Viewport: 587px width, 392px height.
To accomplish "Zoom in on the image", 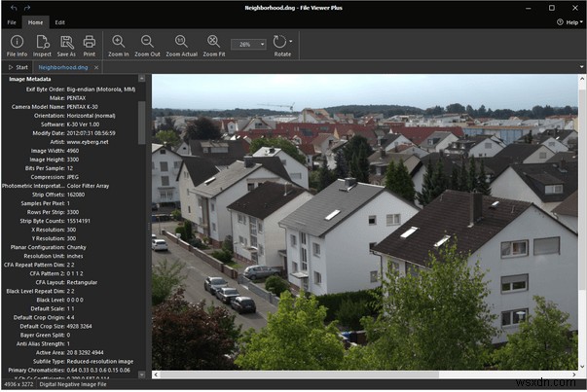I will coord(119,44).
